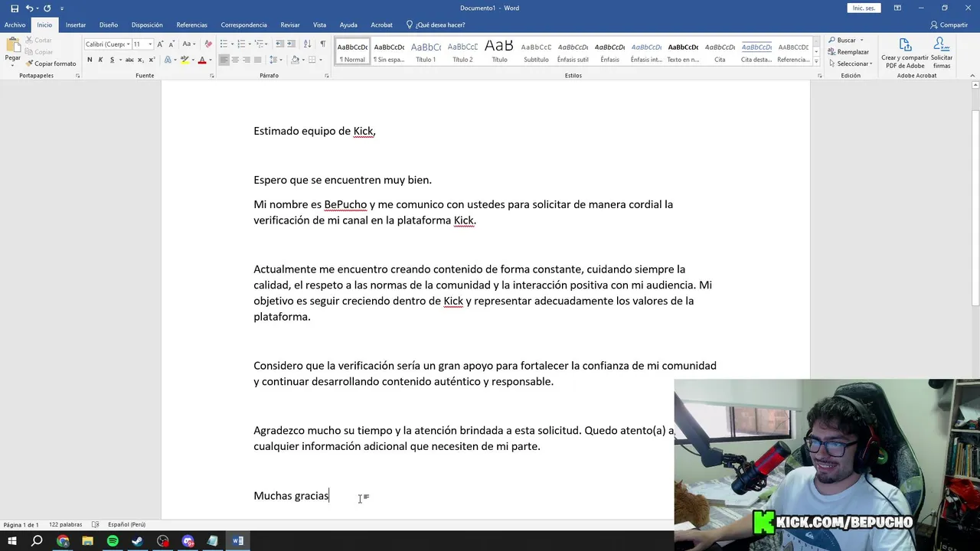This screenshot has width=980, height=551.
Task: Click the Reemplazar button
Action: pyautogui.click(x=848, y=52)
